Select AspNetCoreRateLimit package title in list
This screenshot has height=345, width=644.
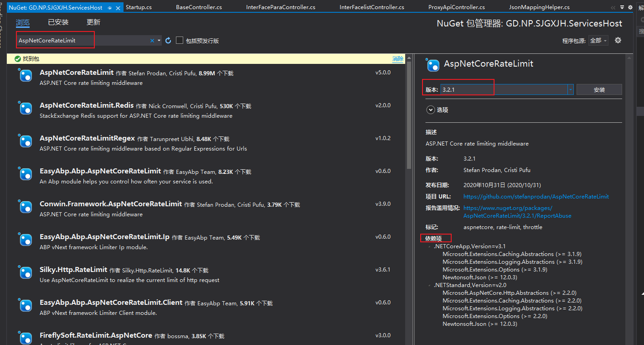click(77, 72)
